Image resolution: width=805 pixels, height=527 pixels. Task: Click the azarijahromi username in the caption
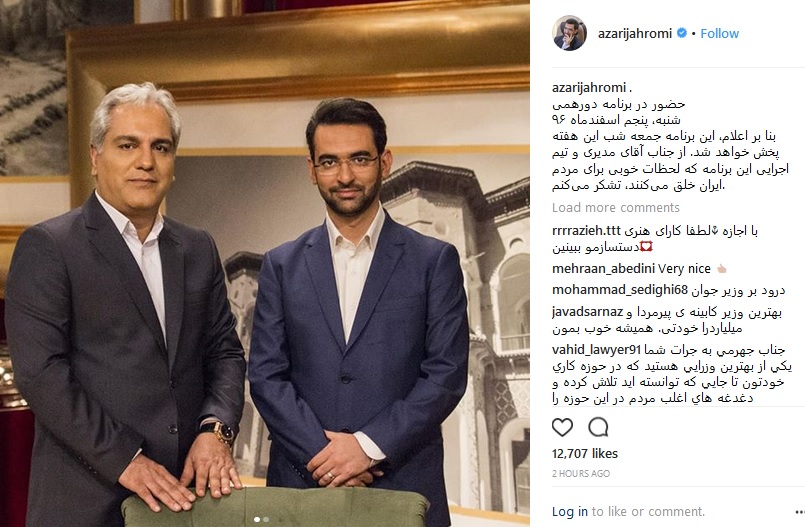588,88
